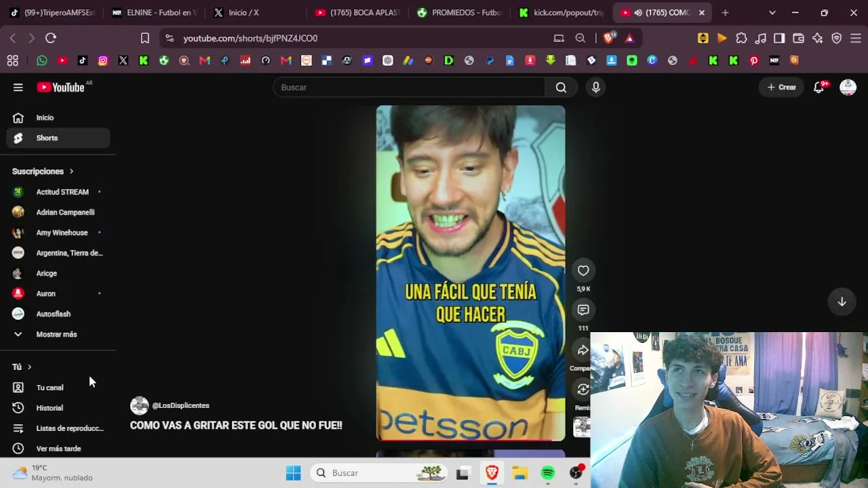The image size is (868, 488).
Task: Open the Windows Start menu
Action: (293, 473)
